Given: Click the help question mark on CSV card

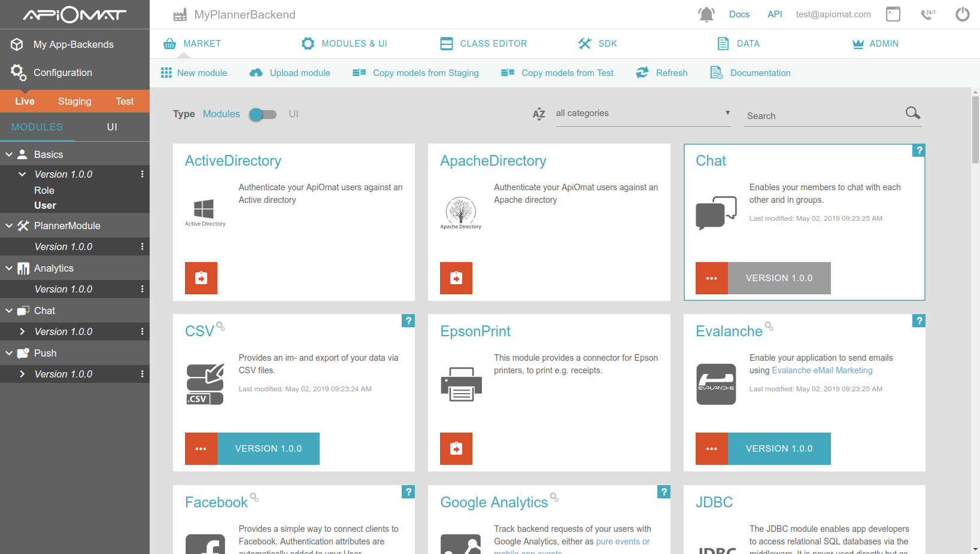Looking at the screenshot, I should coord(408,321).
